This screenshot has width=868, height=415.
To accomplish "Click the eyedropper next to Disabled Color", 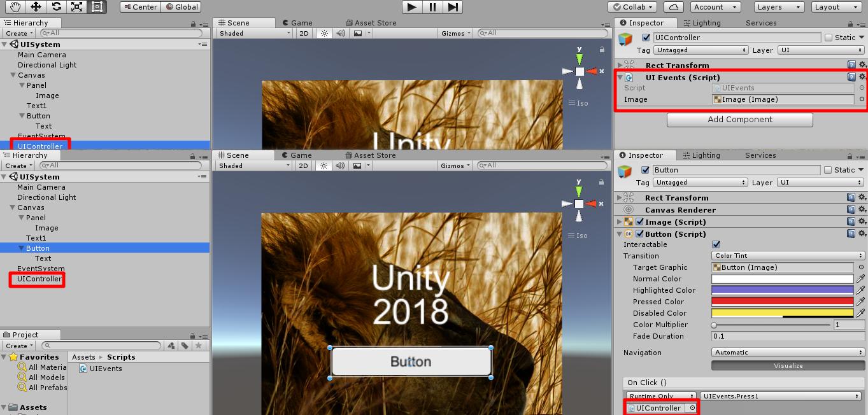I will tap(861, 313).
